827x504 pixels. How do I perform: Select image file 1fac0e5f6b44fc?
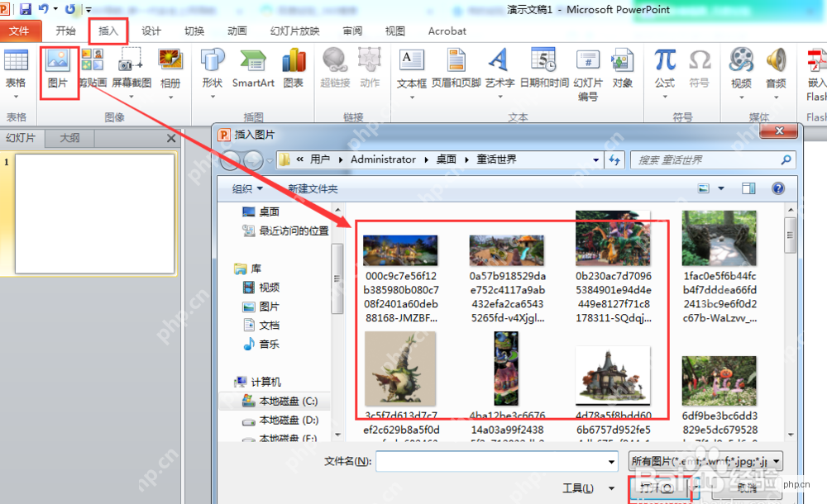tap(719, 267)
